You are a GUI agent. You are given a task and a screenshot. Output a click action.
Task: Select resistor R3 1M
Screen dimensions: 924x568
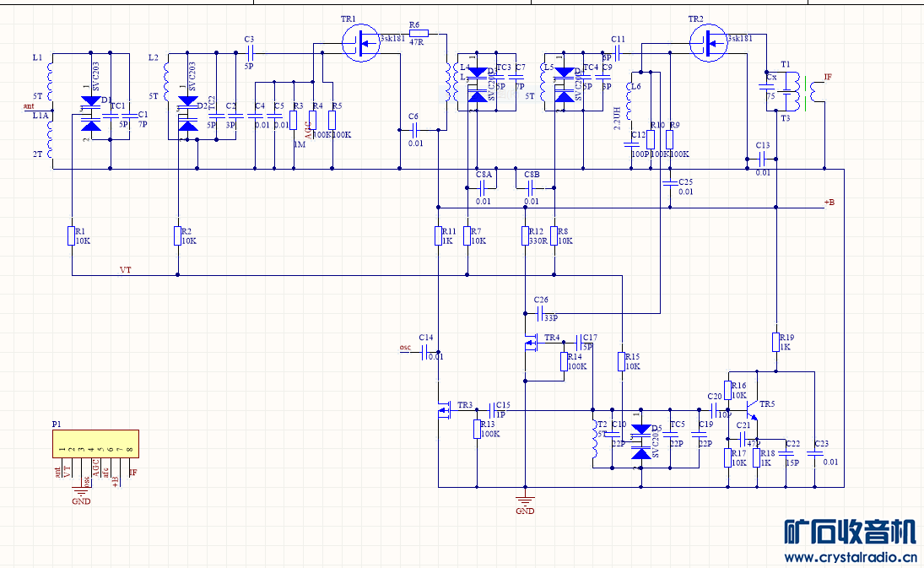(x=293, y=120)
